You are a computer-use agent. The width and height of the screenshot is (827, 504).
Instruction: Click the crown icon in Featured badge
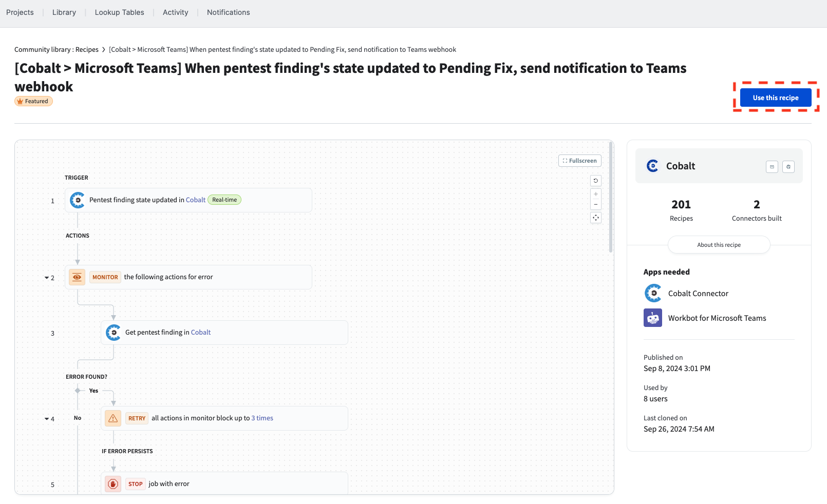pos(20,101)
